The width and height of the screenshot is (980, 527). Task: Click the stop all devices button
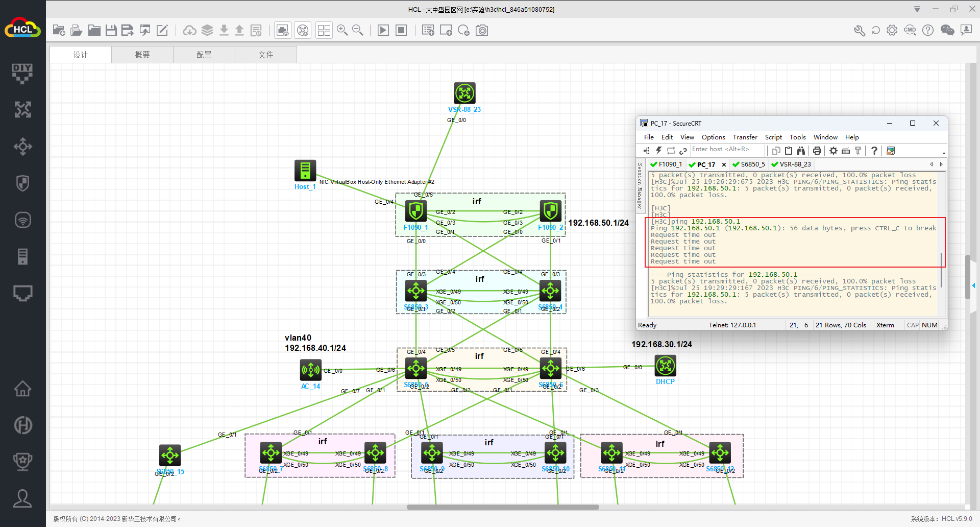pos(402,31)
